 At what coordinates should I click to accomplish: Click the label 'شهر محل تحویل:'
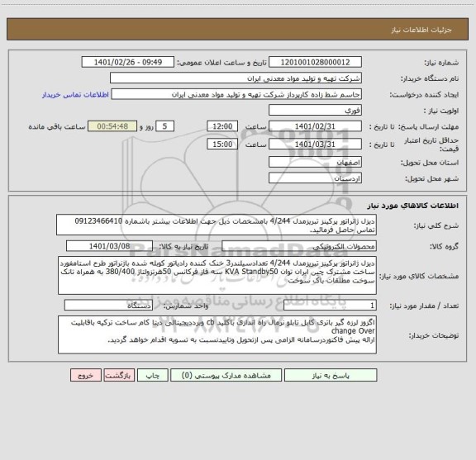pyautogui.click(x=431, y=178)
